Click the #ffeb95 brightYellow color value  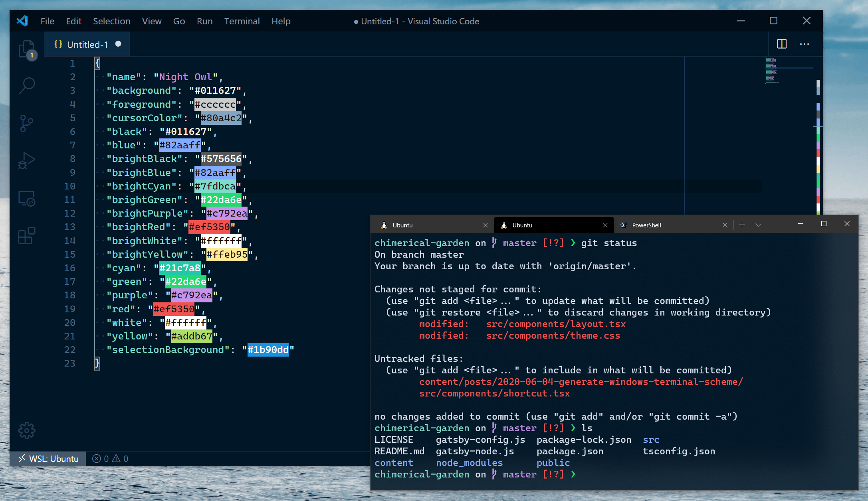click(227, 254)
